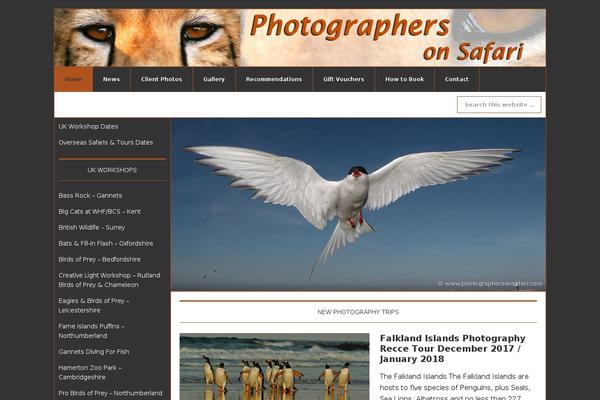
Task: Open Birds of Prey – Bedfordshire link
Action: (x=99, y=260)
